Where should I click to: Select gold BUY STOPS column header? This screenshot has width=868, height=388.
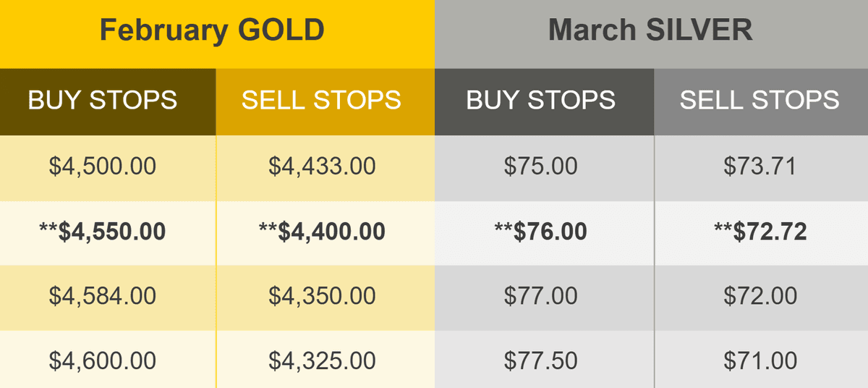pos(108,102)
